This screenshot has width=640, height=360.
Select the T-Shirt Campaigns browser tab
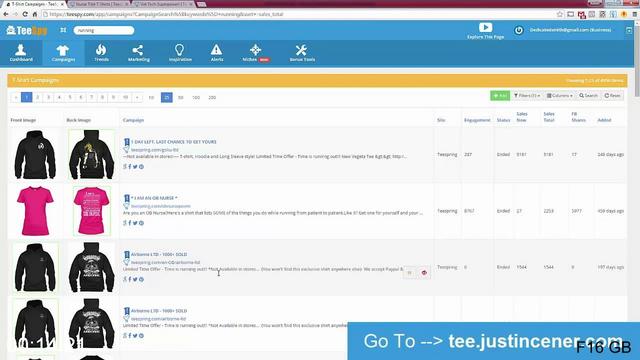pyautogui.click(x=34, y=4)
